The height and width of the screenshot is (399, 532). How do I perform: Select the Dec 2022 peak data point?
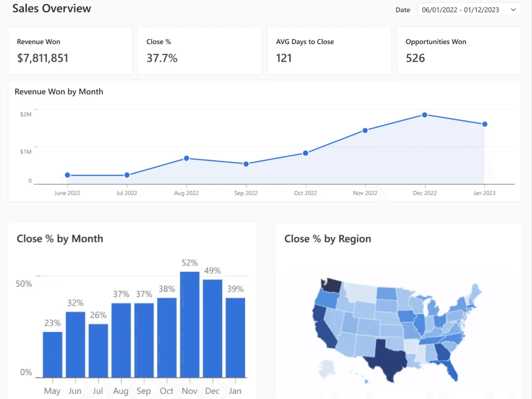point(425,115)
